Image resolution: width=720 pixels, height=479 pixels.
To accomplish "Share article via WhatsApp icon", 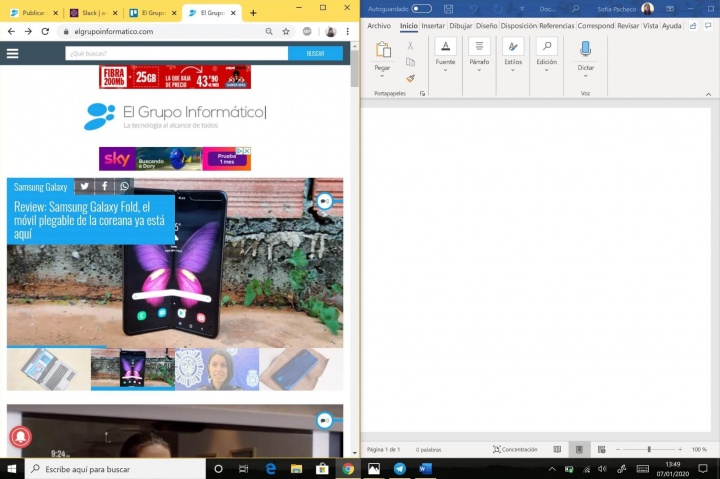I will 124,186.
